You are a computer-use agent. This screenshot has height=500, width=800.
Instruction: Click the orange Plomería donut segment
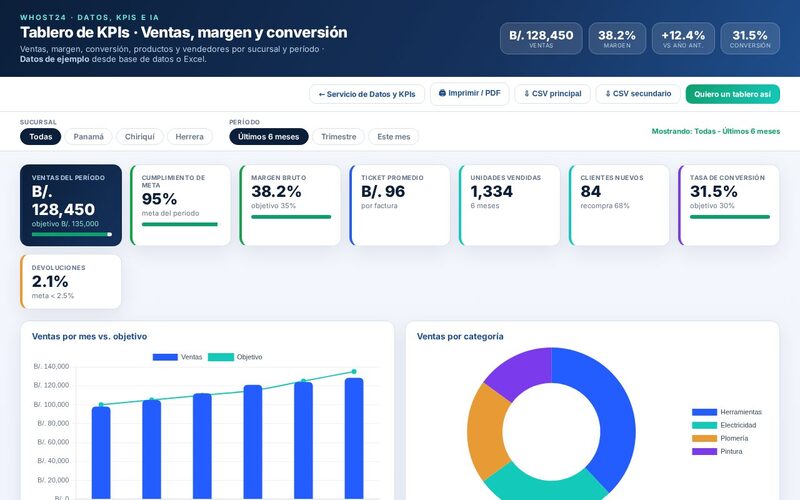486,431
